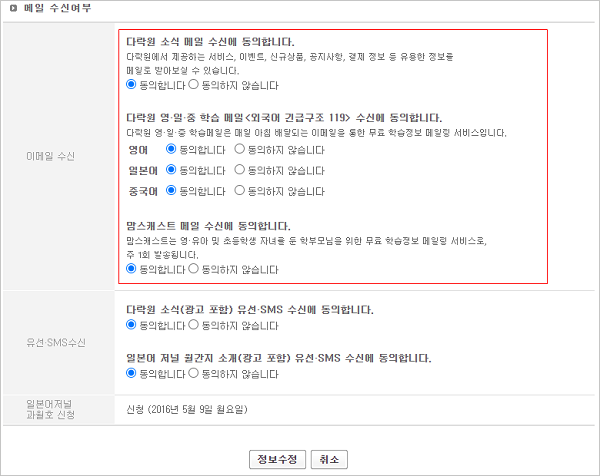Image resolution: width=600 pixels, height=476 pixels.
Task: Set 일본어 학습 메일 to 동의합니다
Action: pos(171,169)
